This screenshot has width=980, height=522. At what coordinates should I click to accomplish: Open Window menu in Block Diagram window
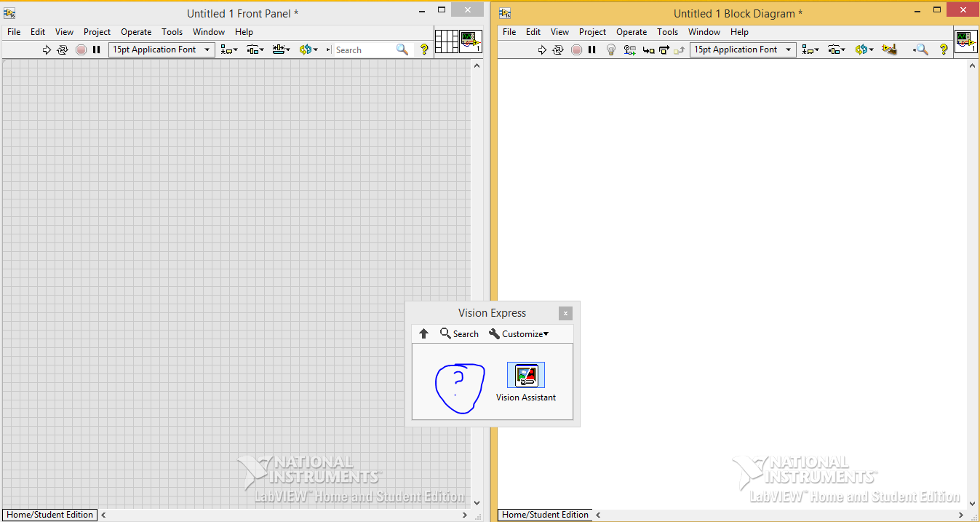click(x=704, y=32)
